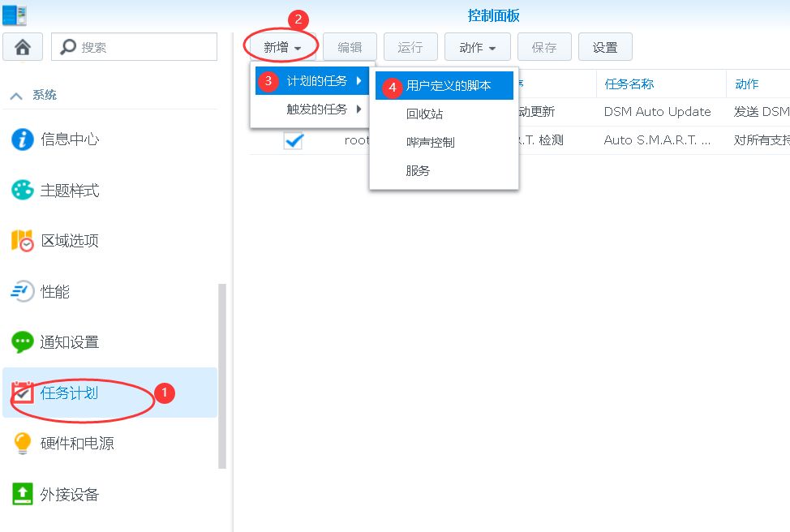Select Task Scheduler (任务计划) in sidebar
The image size is (790, 532).
coord(70,393)
